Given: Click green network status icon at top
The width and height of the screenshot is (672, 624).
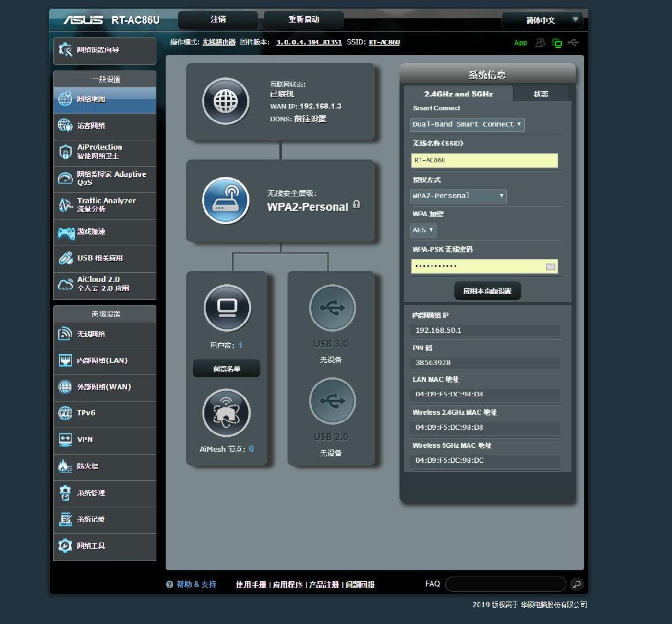Looking at the screenshot, I should (x=557, y=43).
